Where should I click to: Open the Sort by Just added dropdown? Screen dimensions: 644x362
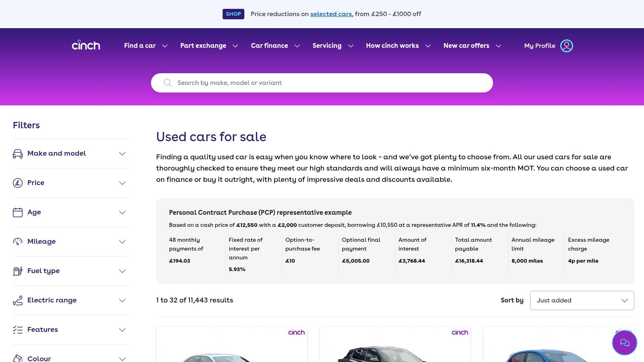point(582,300)
